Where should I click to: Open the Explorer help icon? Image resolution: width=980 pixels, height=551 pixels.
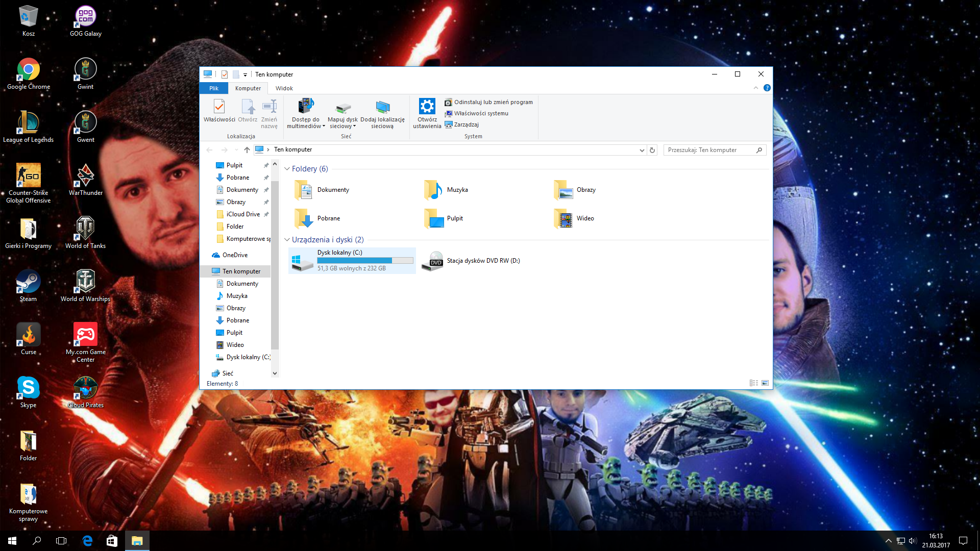click(x=767, y=88)
